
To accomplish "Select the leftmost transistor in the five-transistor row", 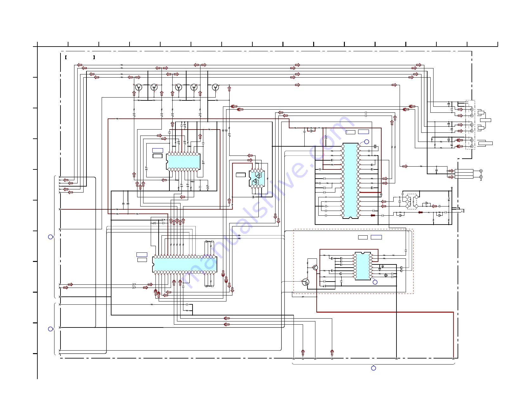I will coord(138,87).
